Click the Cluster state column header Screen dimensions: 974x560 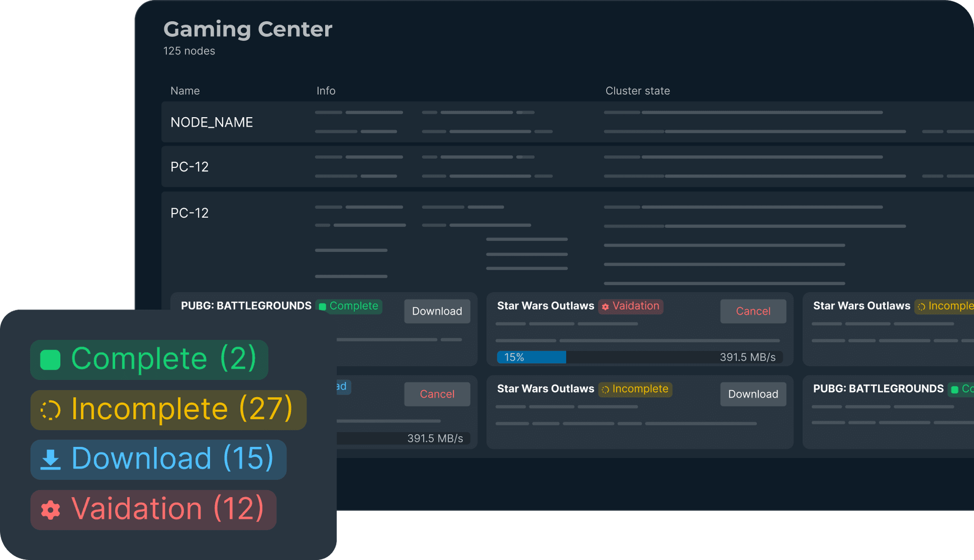tap(638, 91)
